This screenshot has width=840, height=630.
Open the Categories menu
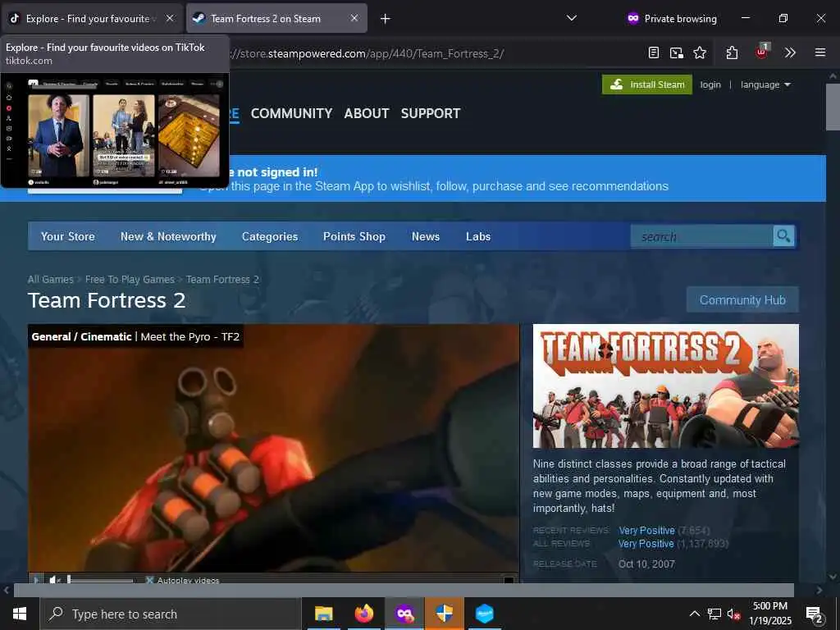pos(269,236)
